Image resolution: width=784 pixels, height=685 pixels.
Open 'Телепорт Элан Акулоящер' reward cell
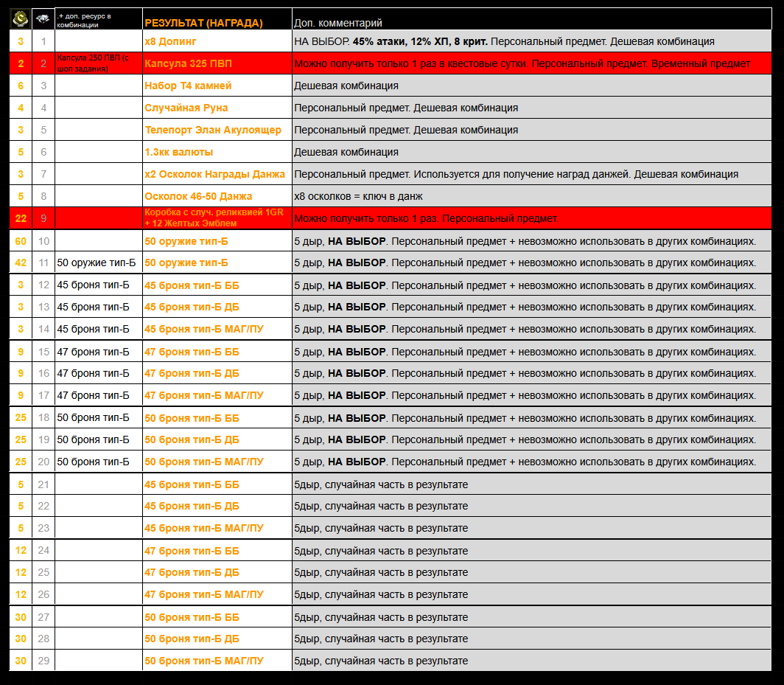212,131
